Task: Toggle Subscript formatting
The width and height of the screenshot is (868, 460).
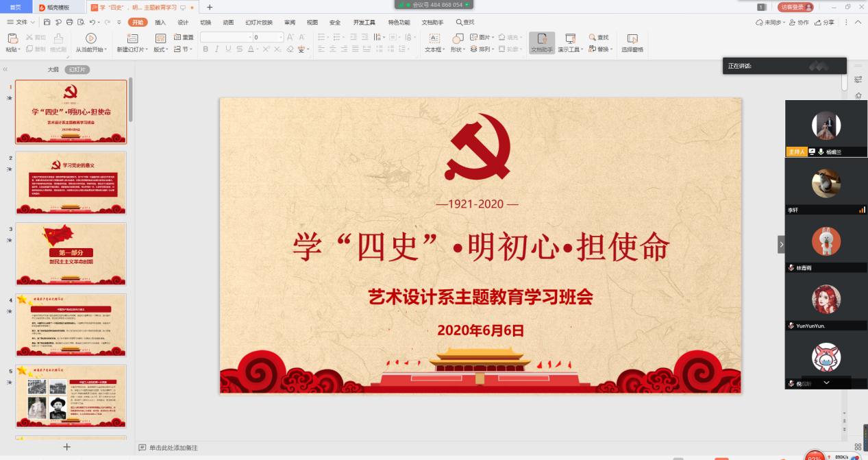Action: 278,49
